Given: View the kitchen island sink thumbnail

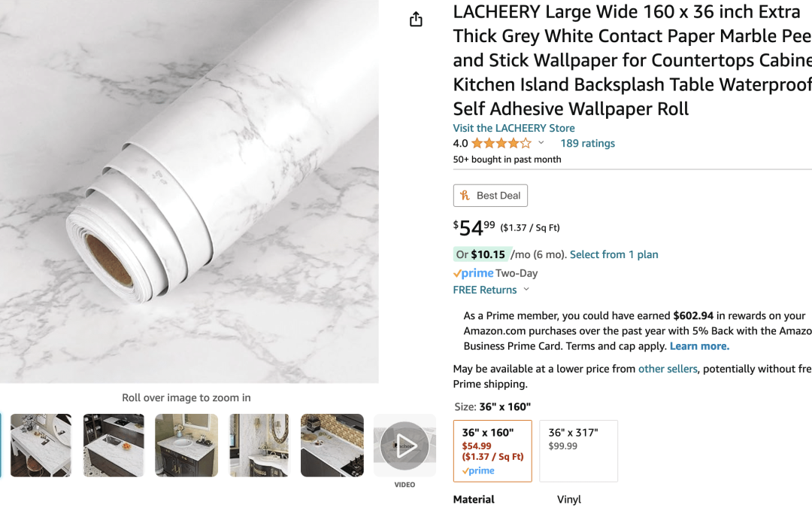Looking at the screenshot, I should pos(114,446).
